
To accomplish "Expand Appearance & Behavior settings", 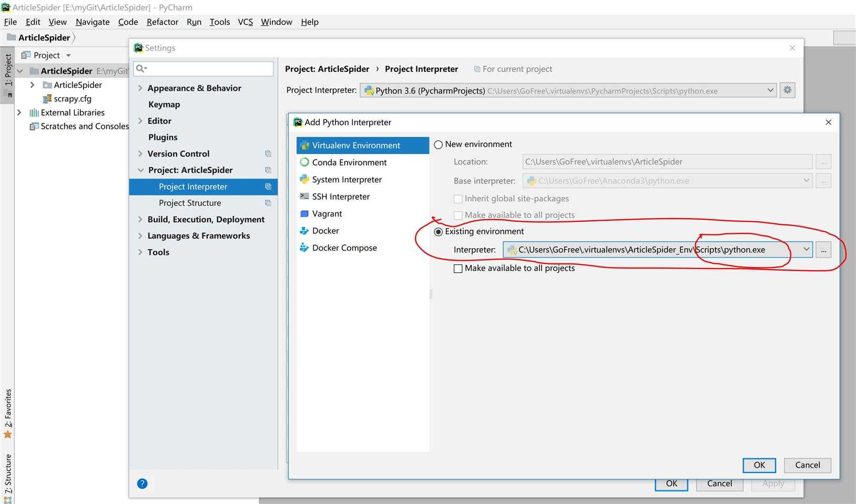I will pyautogui.click(x=140, y=88).
